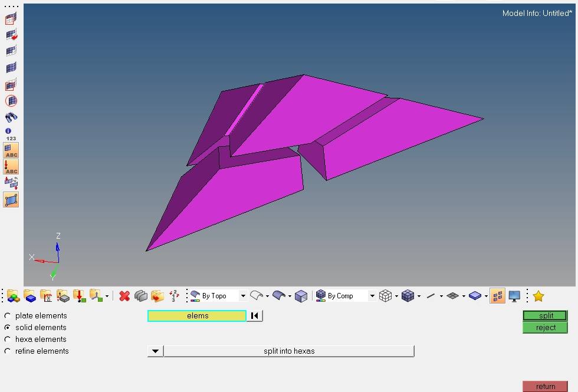Open the dropdown next to wireframe geometry icon
Viewport: 578px width, 392px height.
[x=267, y=296]
